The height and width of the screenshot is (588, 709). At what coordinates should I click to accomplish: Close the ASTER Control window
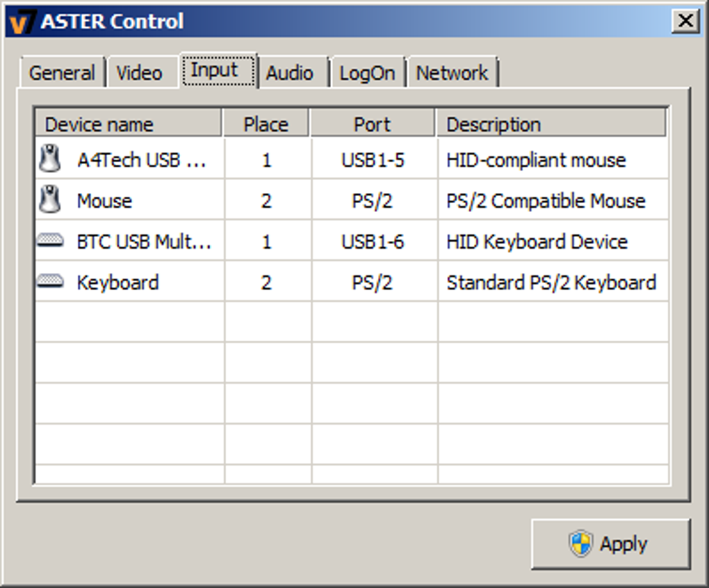coord(685,21)
